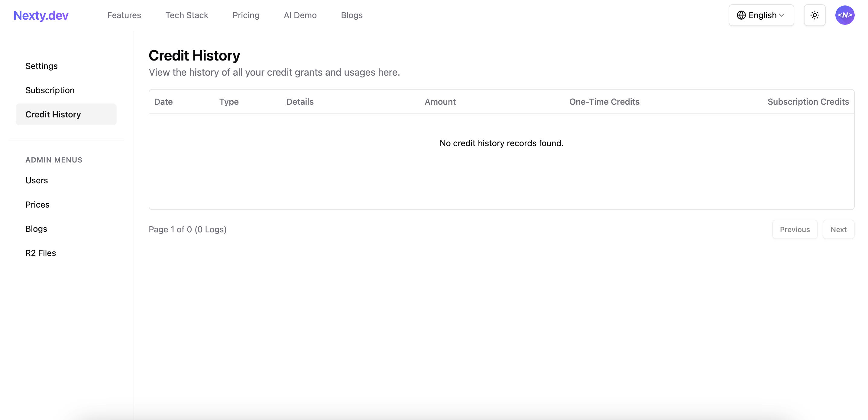Open the Users admin page
Viewport: 868px width, 420px height.
tap(36, 180)
